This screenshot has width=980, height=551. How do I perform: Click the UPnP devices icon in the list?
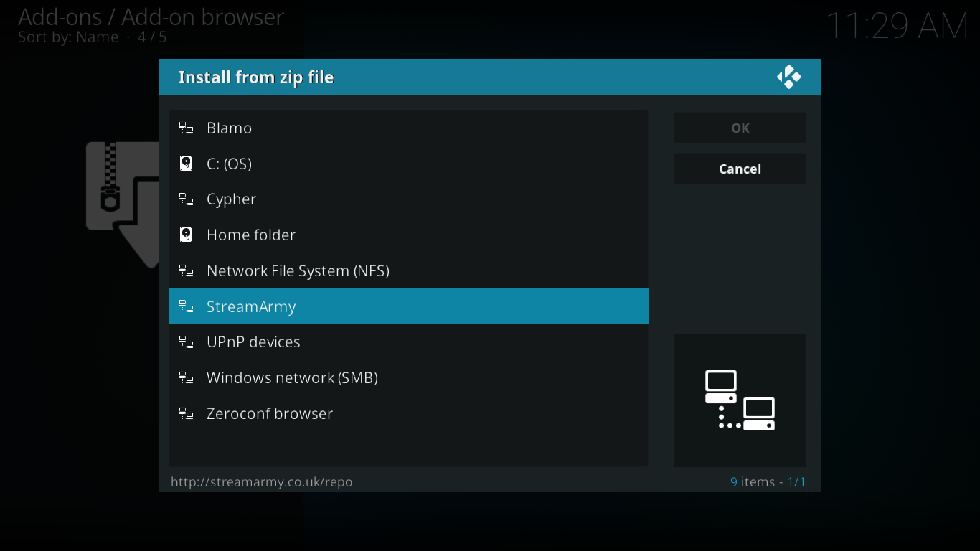[x=187, y=342]
